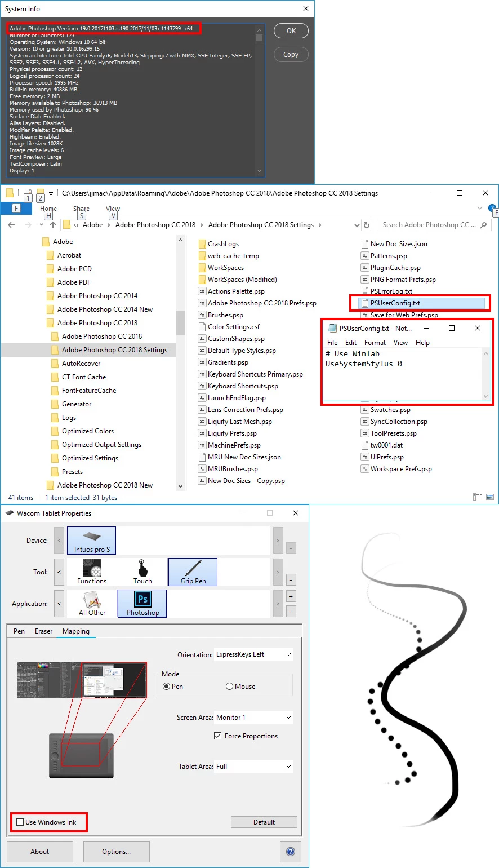499x868 pixels.
Task: Click the Default button in Wacom
Action: click(264, 822)
